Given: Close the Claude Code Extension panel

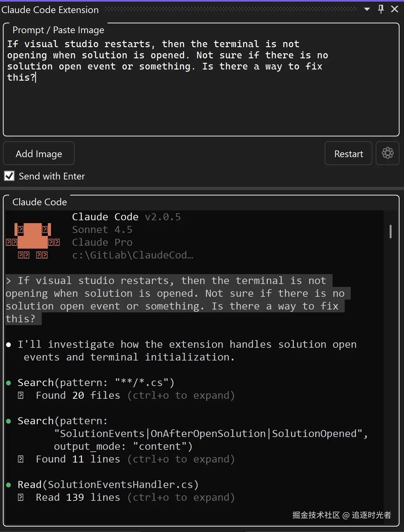Looking at the screenshot, I should 395,9.
